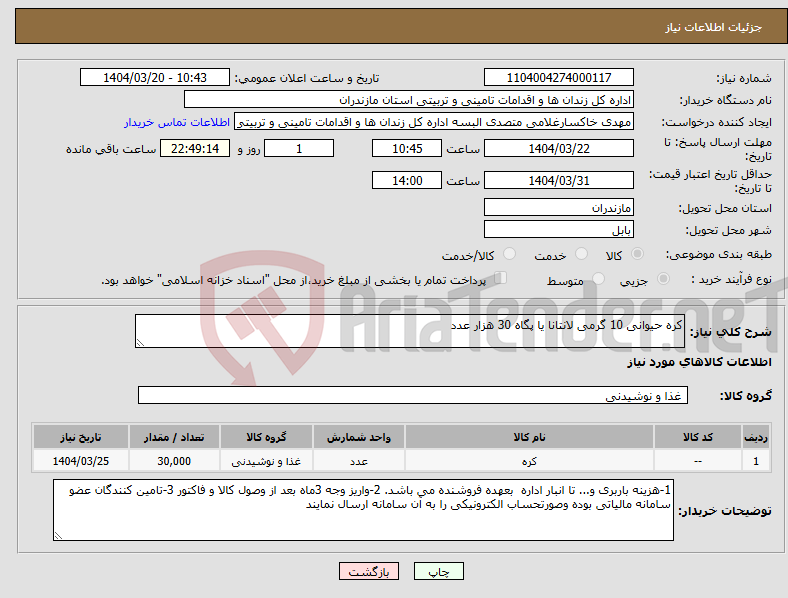The width and height of the screenshot is (788, 598).
Task: Click the بازگشت (back) button
Action: point(369,571)
